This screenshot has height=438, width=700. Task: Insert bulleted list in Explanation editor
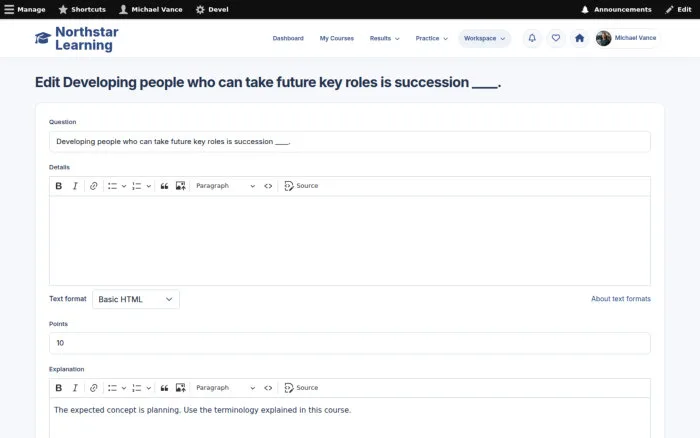pos(112,388)
